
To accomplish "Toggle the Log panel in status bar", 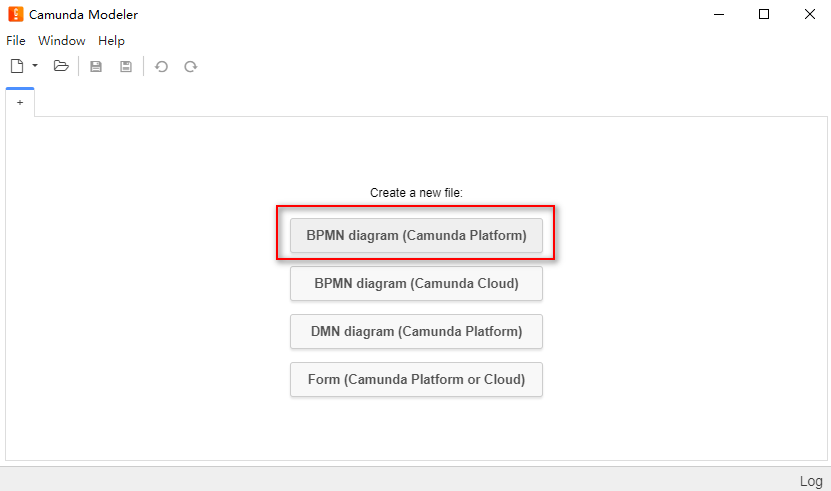I will pyautogui.click(x=811, y=481).
